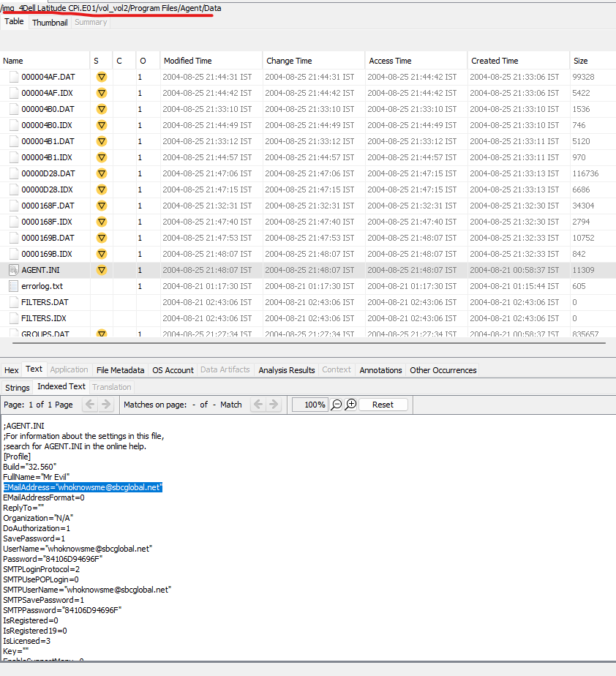Click the flag icon beside GROUPS.DAT
The height and width of the screenshot is (676, 616).
tap(101, 333)
